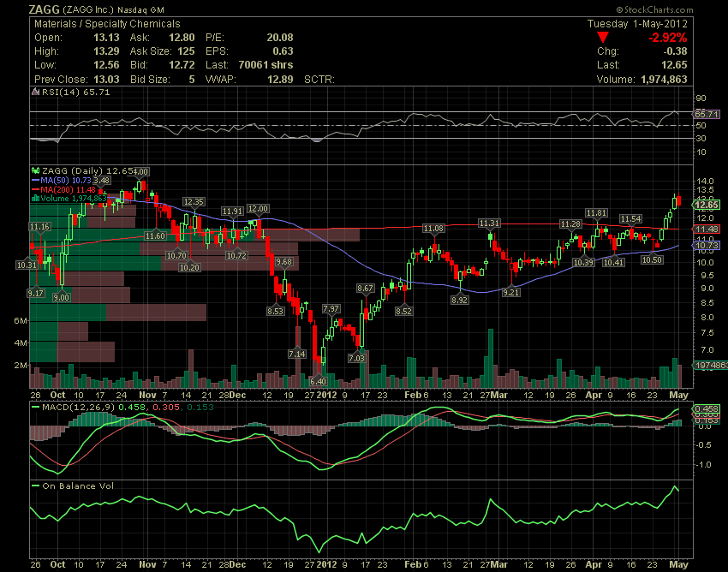Viewport: 728px width, 572px height.
Task: Click the 8.67 price label
Action: 365,289
